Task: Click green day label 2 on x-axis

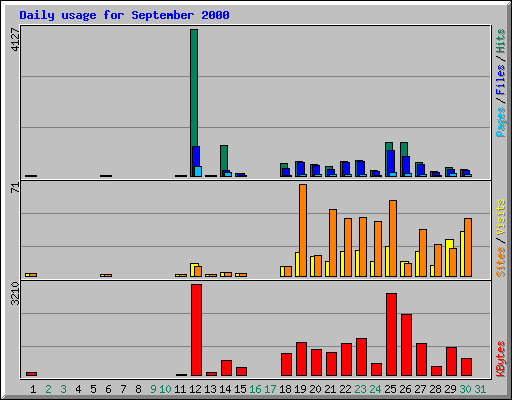Action: (48, 389)
